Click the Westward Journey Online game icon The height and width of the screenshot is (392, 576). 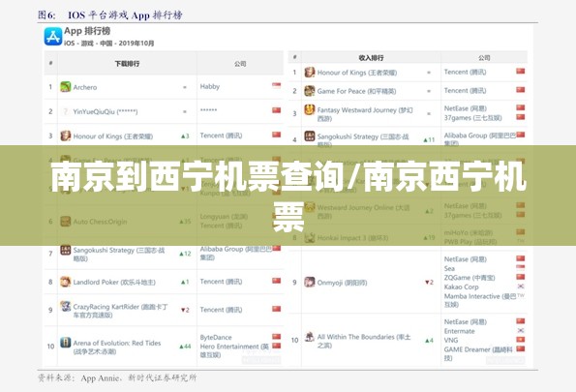(x=310, y=207)
